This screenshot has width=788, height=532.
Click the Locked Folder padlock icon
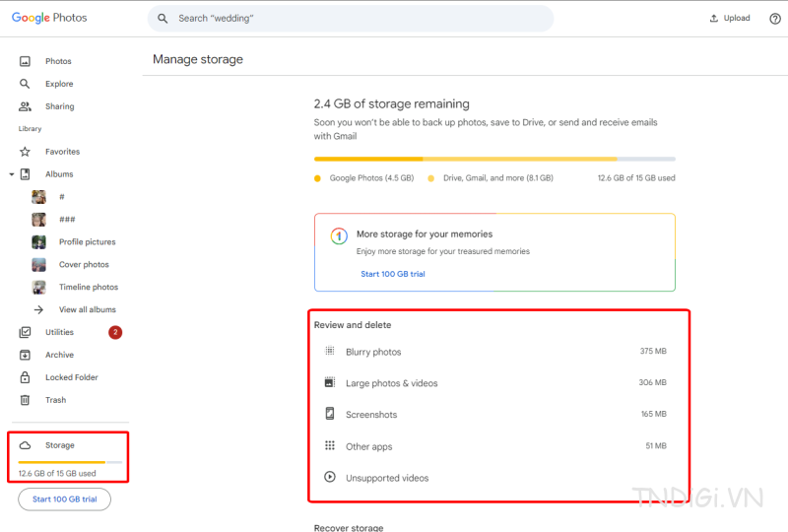coord(25,377)
